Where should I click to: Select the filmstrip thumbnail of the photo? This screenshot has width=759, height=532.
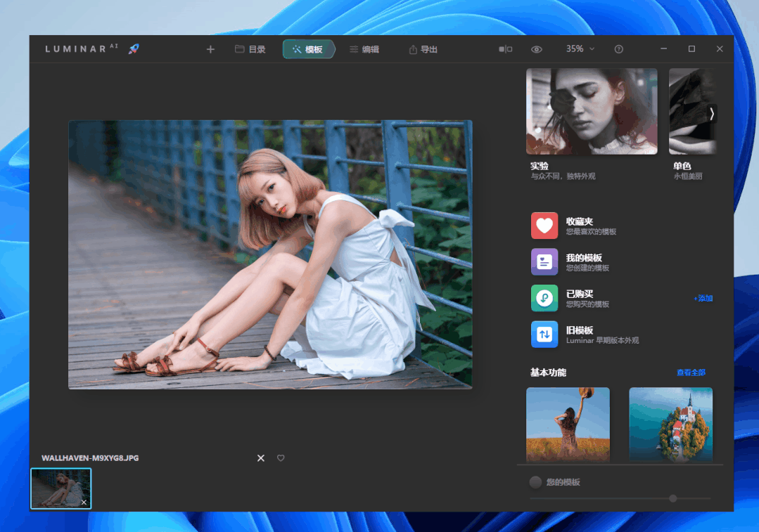[61, 488]
